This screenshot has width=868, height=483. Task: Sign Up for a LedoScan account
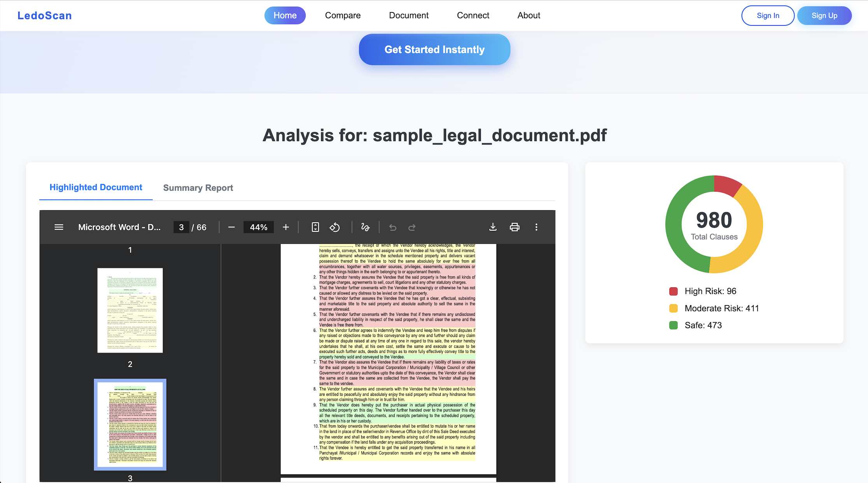[x=824, y=16]
